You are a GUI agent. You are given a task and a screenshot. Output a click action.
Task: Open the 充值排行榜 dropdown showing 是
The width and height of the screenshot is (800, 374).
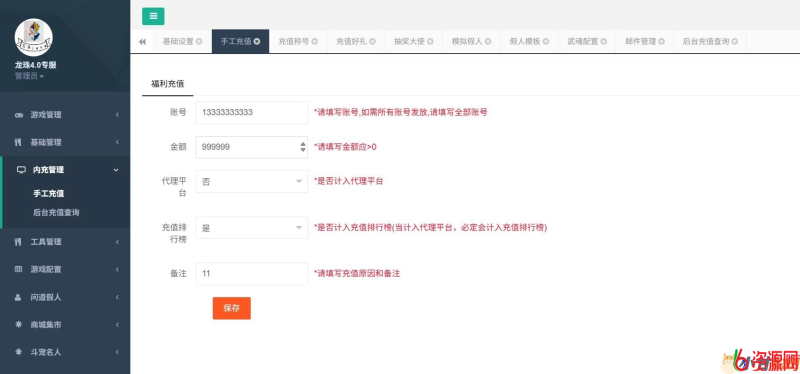252,228
